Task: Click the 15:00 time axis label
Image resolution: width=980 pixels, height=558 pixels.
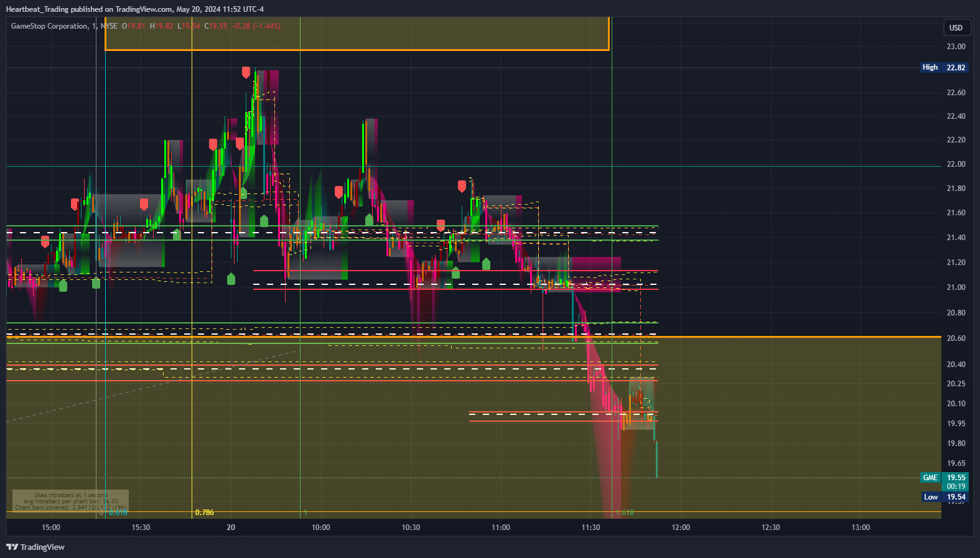Action: (51, 528)
